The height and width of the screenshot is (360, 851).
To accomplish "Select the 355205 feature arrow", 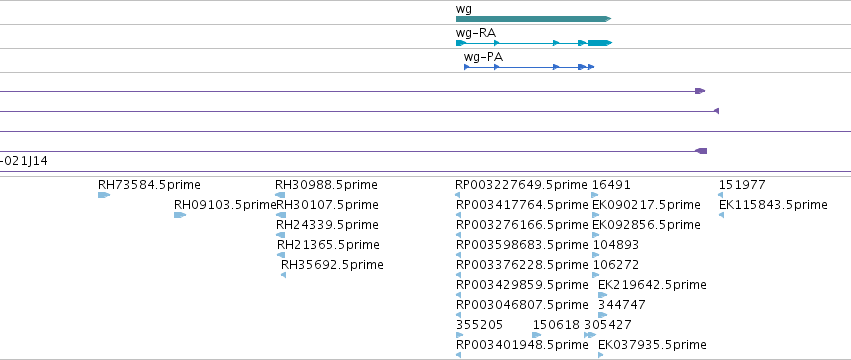I will pos(460,335).
